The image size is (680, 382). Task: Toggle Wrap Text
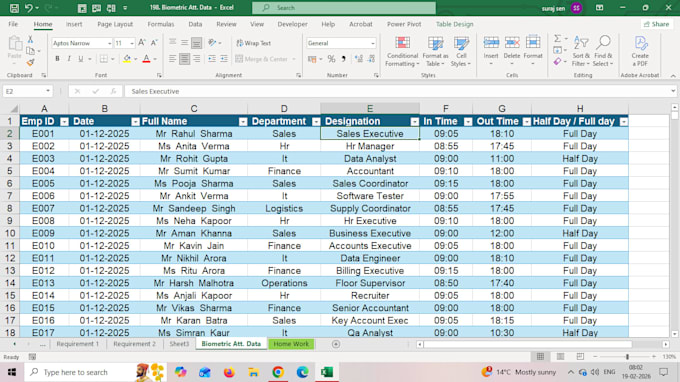click(x=254, y=43)
